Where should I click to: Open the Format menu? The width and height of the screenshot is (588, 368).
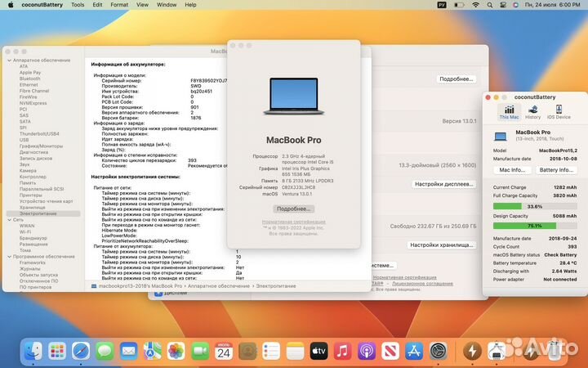119,5
